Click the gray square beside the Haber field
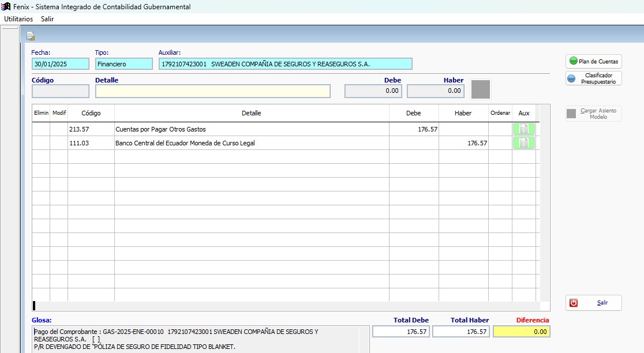 pyautogui.click(x=481, y=90)
